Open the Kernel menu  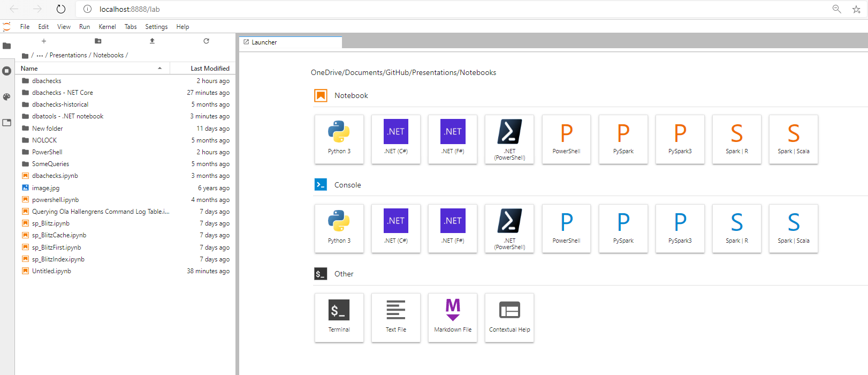click(x=107, y=27)
